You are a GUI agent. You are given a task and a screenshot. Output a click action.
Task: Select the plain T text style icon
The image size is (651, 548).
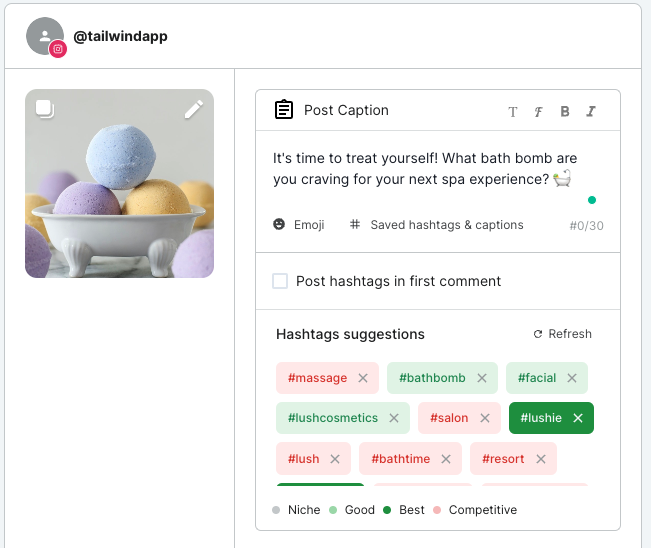pos(513,112)
